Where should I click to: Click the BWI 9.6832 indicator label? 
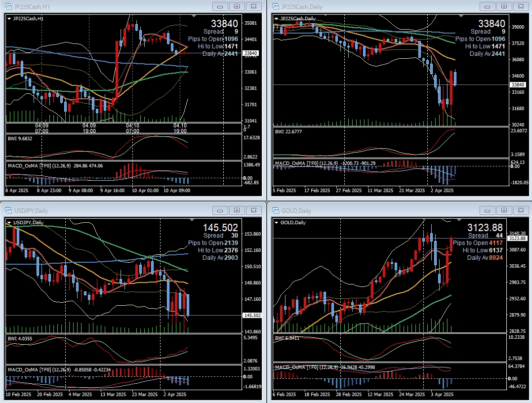coord(20,138)
